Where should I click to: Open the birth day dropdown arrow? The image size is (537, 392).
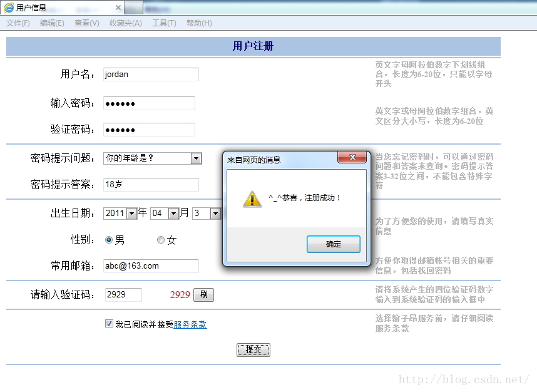coord(215,214)
